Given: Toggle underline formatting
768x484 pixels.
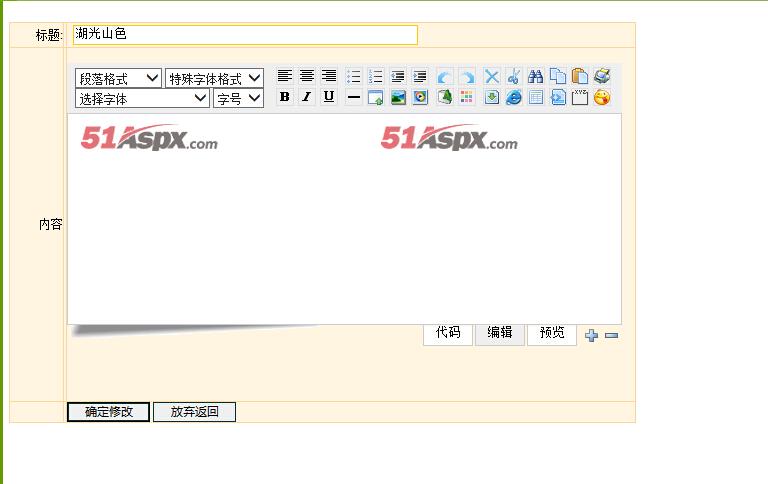Looking at the screenshot, I should click(329, 97).
